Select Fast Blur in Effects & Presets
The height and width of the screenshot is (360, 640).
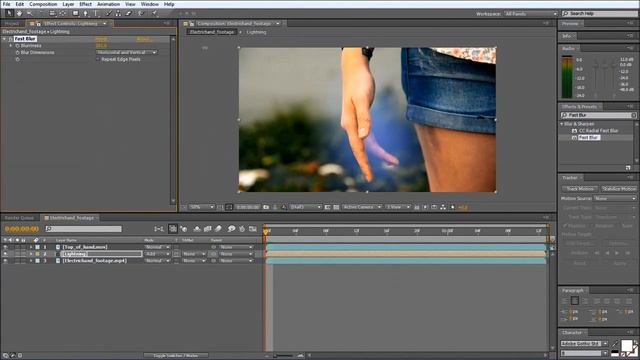(589, 138)
